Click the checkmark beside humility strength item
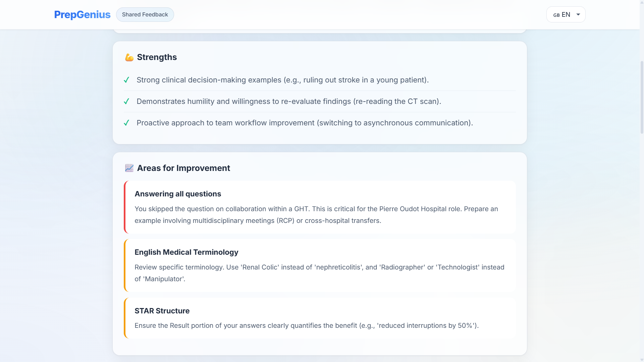 tap(126, 101)
